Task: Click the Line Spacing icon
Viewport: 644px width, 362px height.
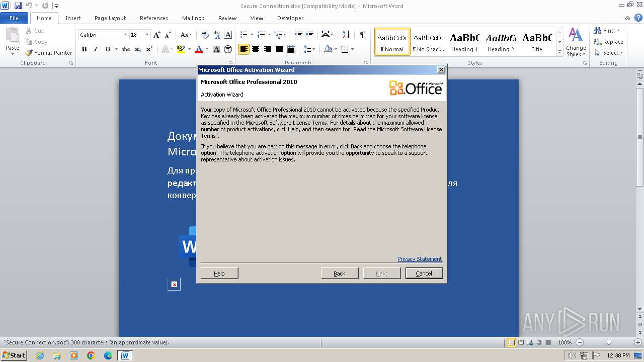Action: point(308,49)
